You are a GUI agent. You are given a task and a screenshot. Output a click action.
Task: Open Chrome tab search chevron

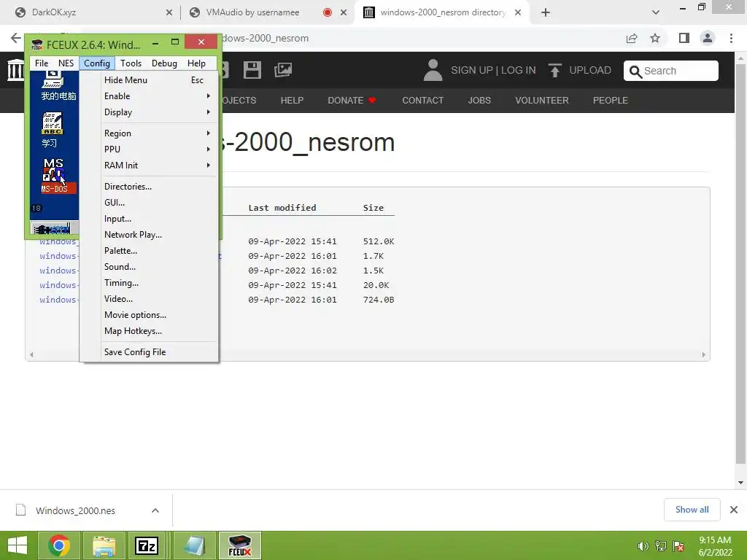click(656, 12)
